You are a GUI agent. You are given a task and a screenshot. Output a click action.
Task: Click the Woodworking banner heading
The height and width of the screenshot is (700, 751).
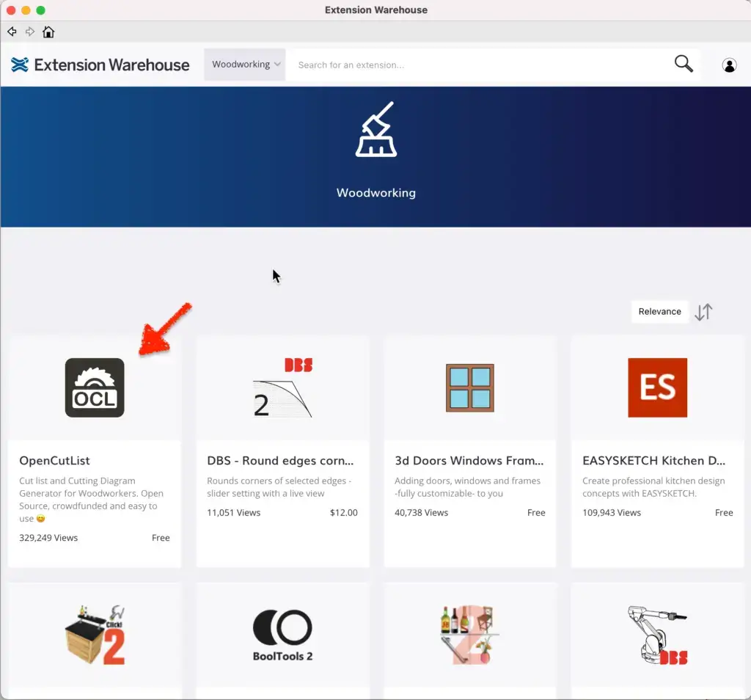point(376,192)
